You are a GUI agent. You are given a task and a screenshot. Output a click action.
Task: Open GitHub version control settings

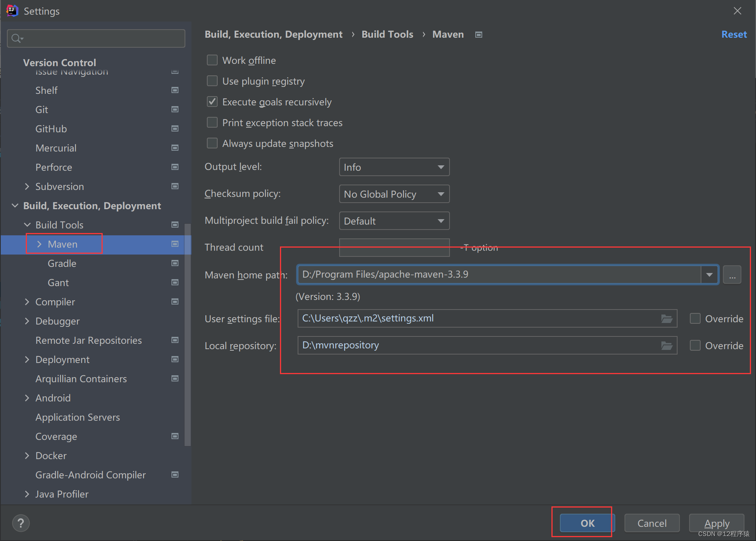coord(51,129)
